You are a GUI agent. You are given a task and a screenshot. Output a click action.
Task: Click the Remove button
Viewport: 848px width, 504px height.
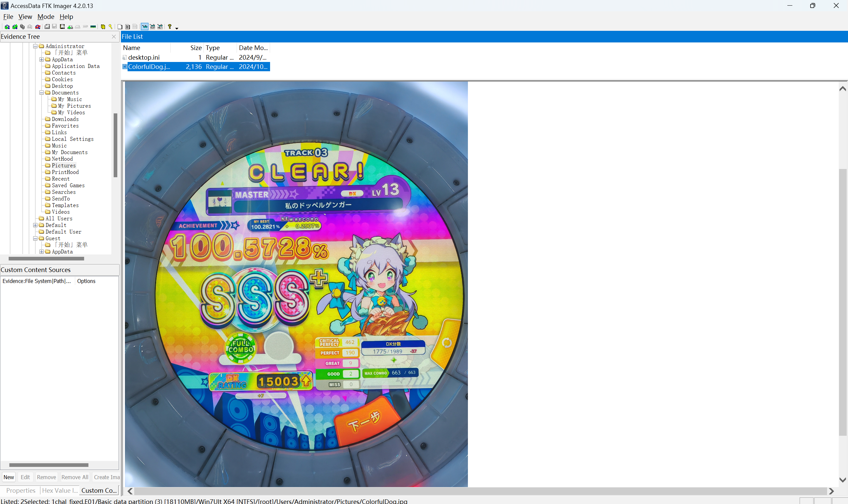click(46, 477)
